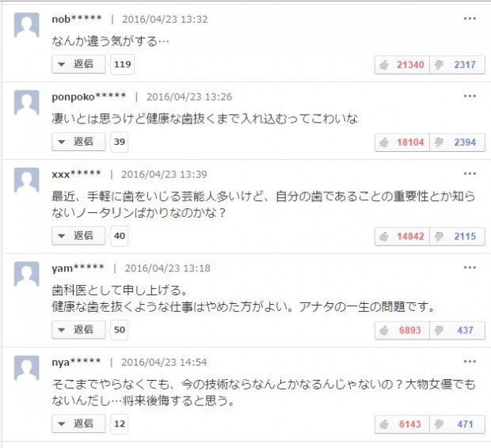Viewport: 491px width, 448px height.
Task: Downvote xxx*****'s comment showing 2115
Action: 458,237
